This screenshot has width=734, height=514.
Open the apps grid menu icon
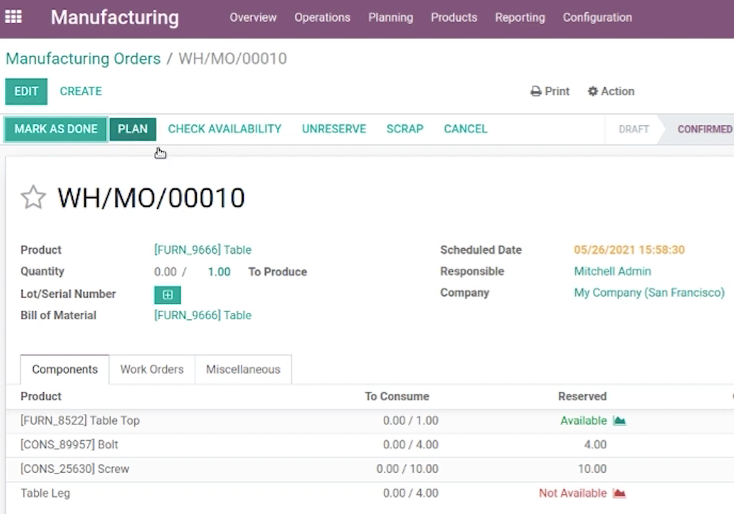click(13, 17)
